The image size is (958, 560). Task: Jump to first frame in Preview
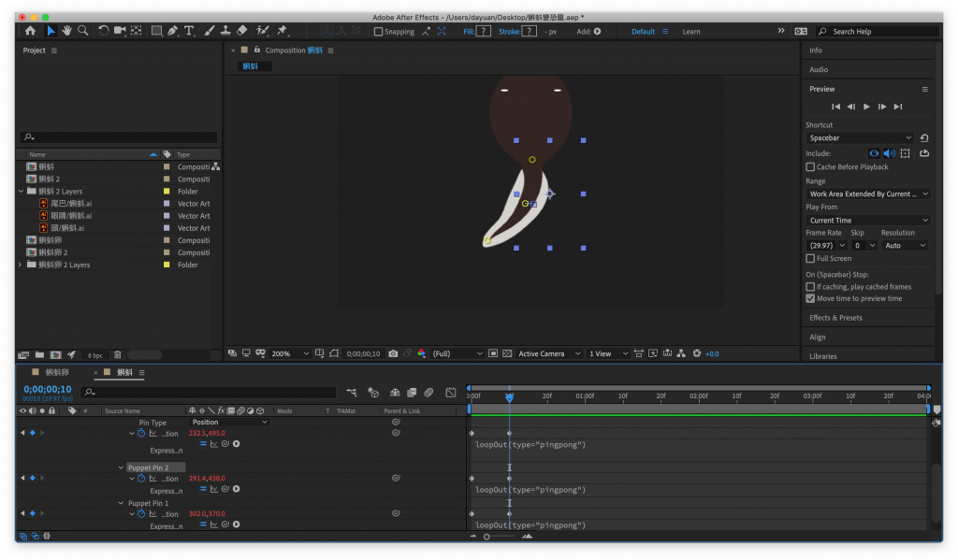pyautogui.click(x=835, y=107)
